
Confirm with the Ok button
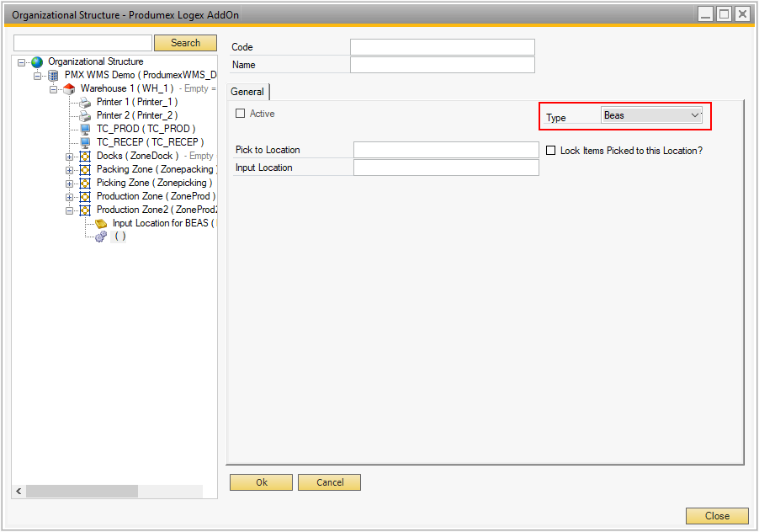pos(262,482)
